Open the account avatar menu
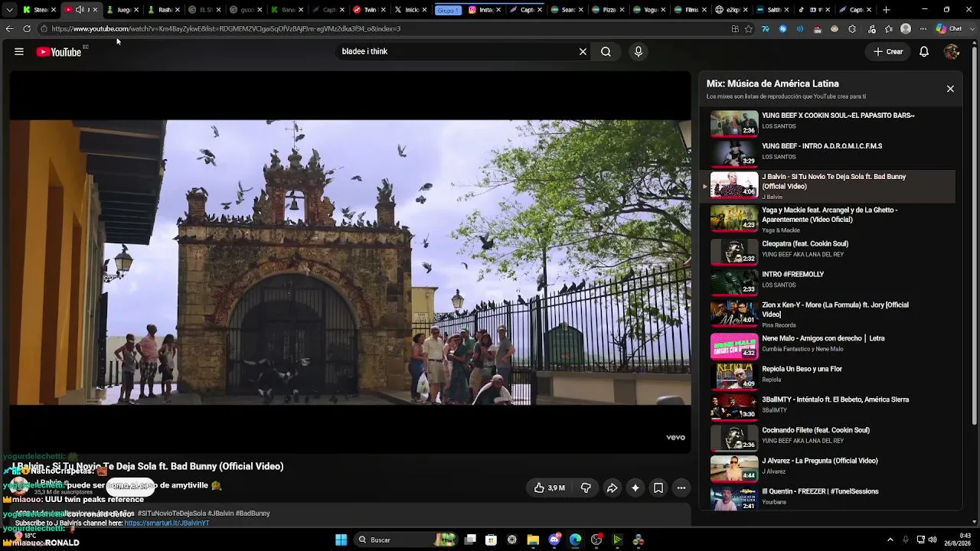Viewport: 980px width, 551px height. [x=952, y=52]
